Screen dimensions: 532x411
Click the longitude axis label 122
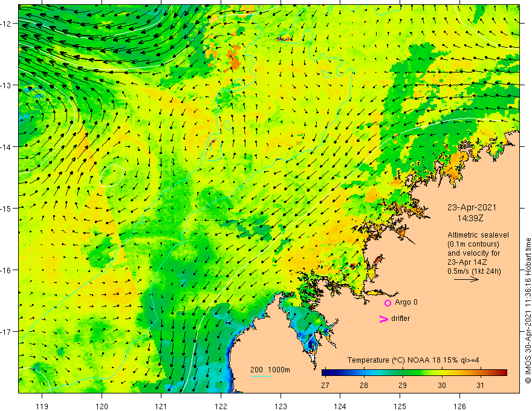221,406
